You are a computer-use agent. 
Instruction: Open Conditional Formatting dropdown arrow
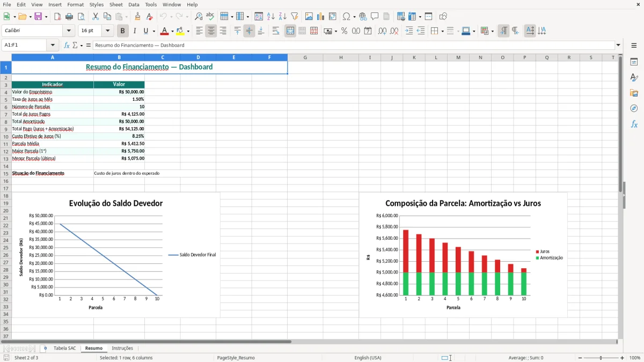click(492, 31)
